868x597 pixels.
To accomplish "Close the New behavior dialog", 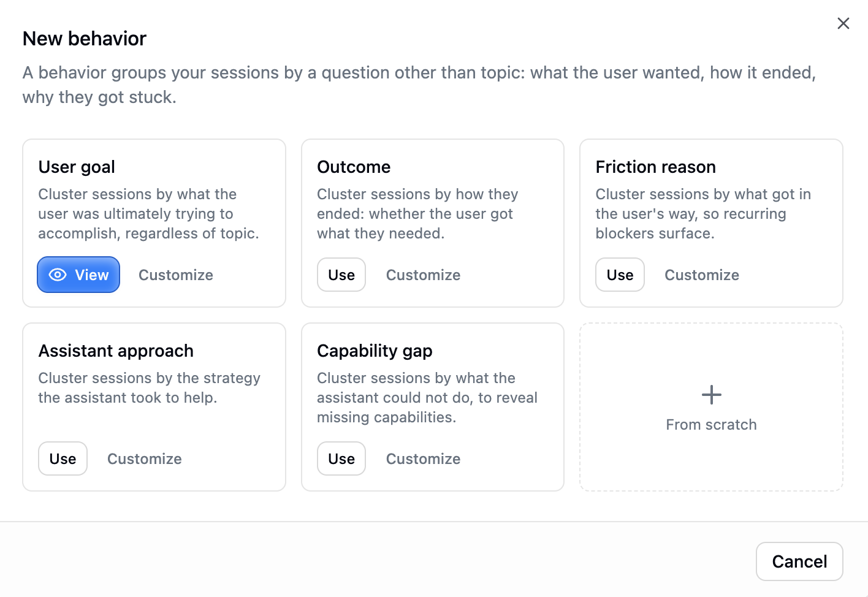I will [843, 23].
